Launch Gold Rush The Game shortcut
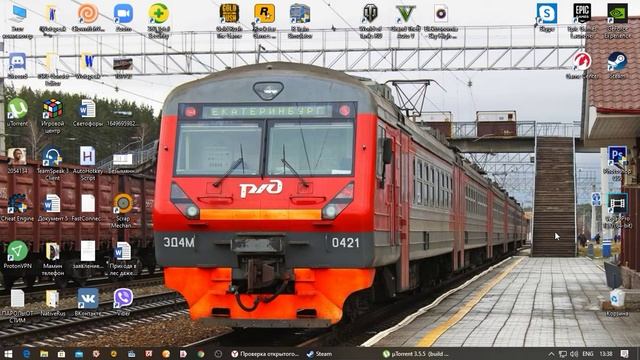Image resolution: width=640 pixels, height=360 pixels. [x=229, y=14]
